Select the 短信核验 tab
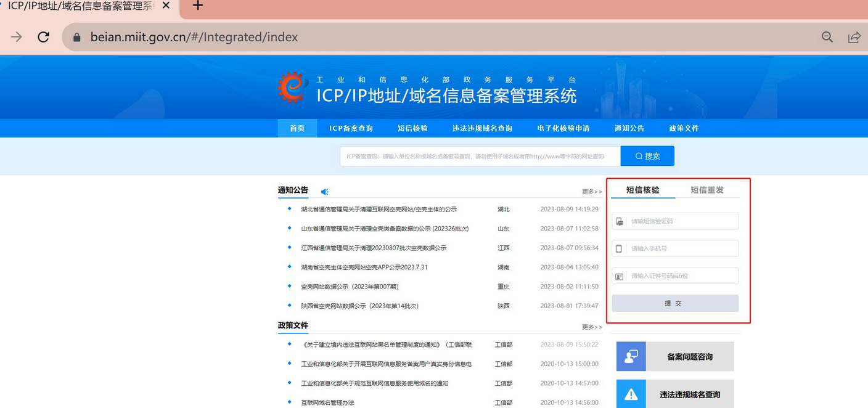Image resolution: width=868 pixels, height=408 pixels. click(642, 190)
